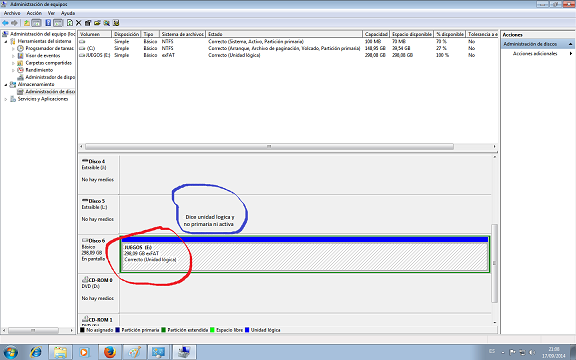
Task: Click the last toolbar icon with yellow mark
Action: pyautogui.click(x=116, y=23)
